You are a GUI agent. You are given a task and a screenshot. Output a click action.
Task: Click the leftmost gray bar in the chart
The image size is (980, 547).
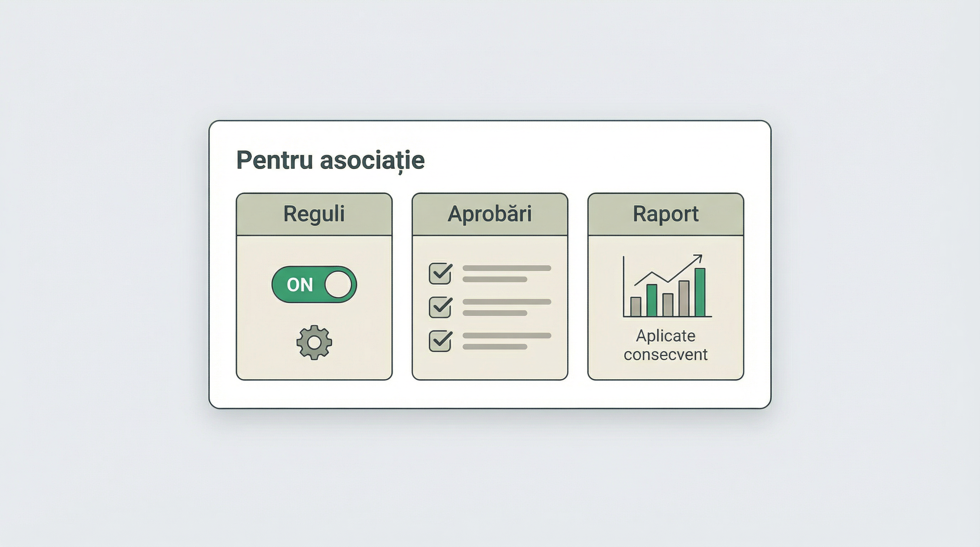click(x=635, y=306)
